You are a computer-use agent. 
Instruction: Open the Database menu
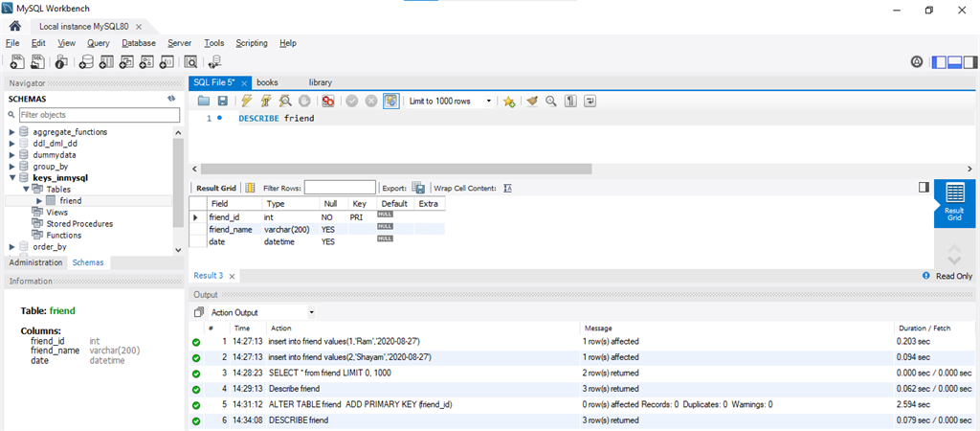coord(138,43)
